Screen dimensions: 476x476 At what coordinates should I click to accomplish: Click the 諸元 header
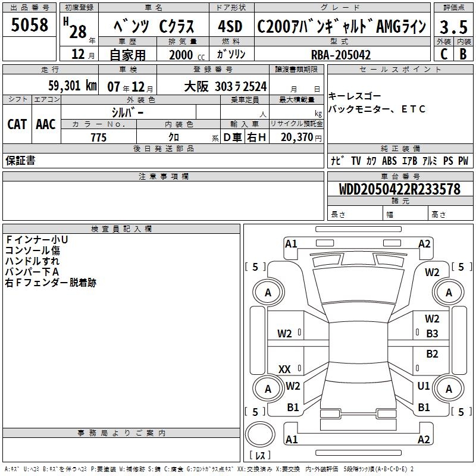(400, 201)
